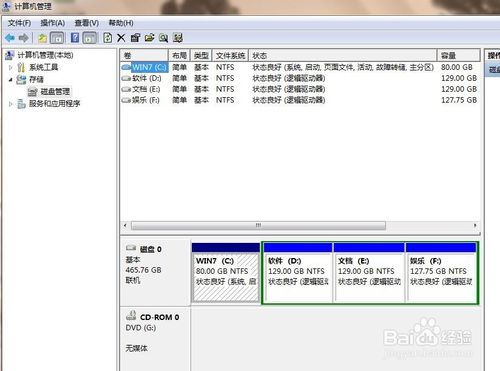Click the 无媒体 status text
Image resolution: width=500 pixels, height=371 pixels.
136,349
